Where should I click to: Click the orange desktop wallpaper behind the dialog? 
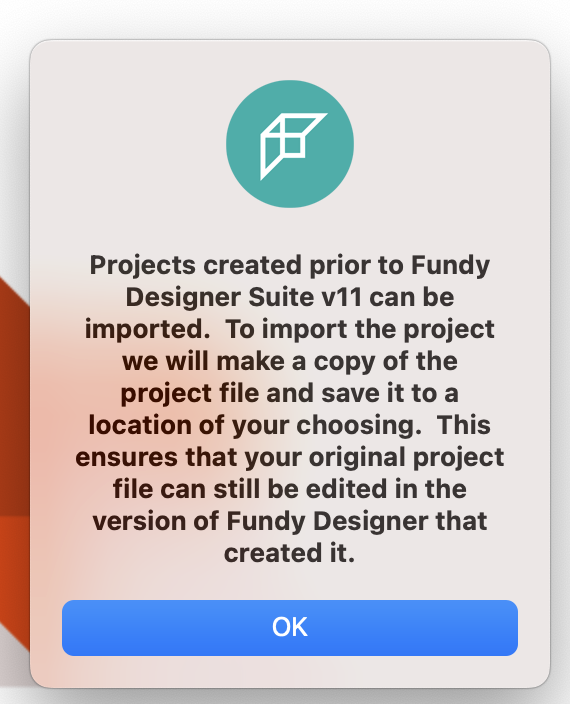click(x=13, y=449)
